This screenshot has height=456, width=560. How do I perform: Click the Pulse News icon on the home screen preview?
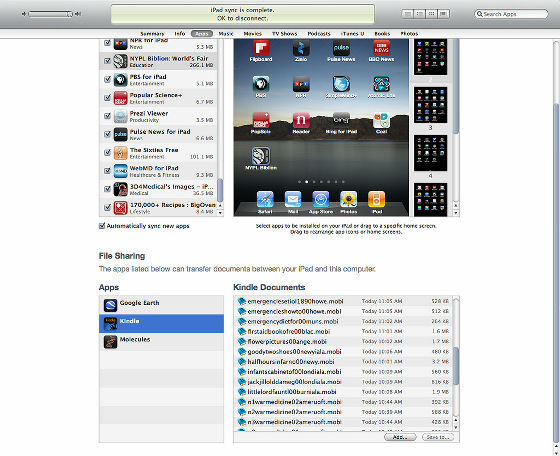pos(341,48)
